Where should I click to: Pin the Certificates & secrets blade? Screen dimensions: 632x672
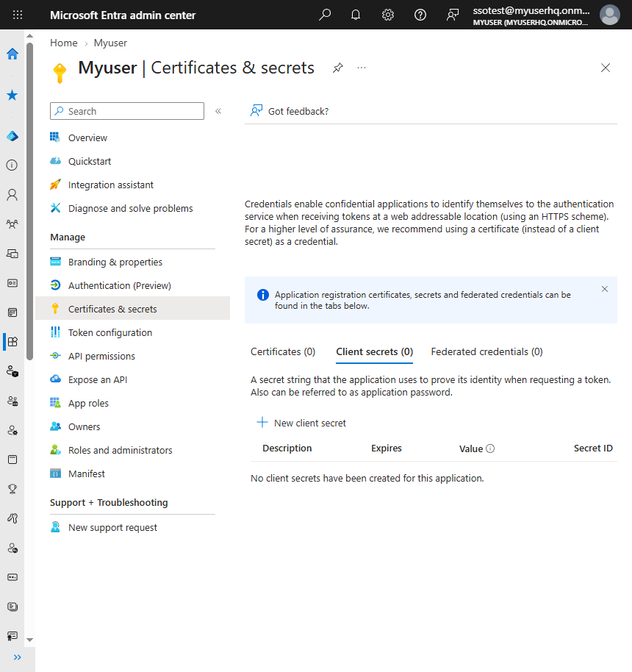(x=338, y=68)
